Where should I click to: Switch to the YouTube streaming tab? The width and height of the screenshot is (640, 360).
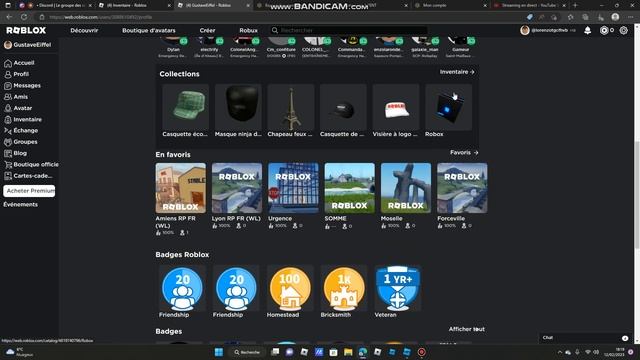[x=529, y=5]
